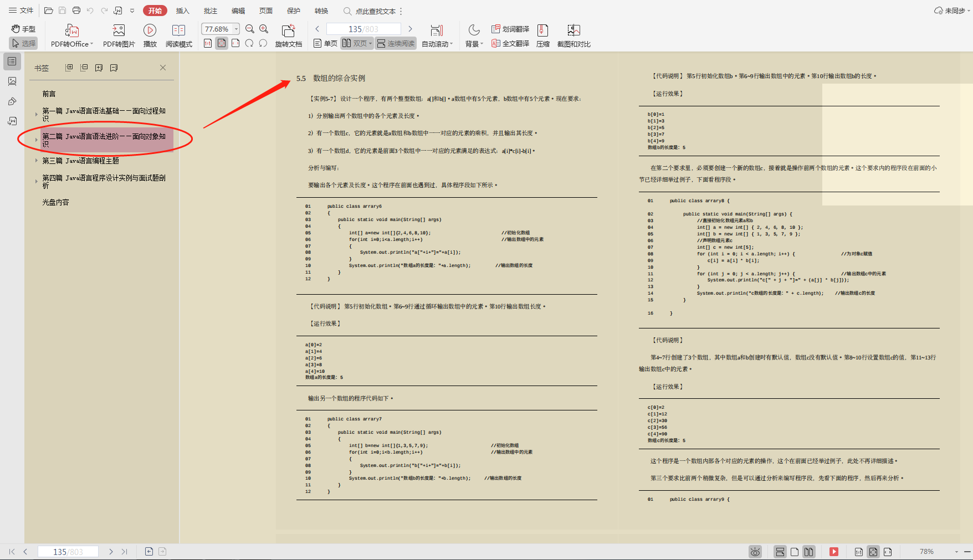Jump to first page in status bar

[12, 552]
